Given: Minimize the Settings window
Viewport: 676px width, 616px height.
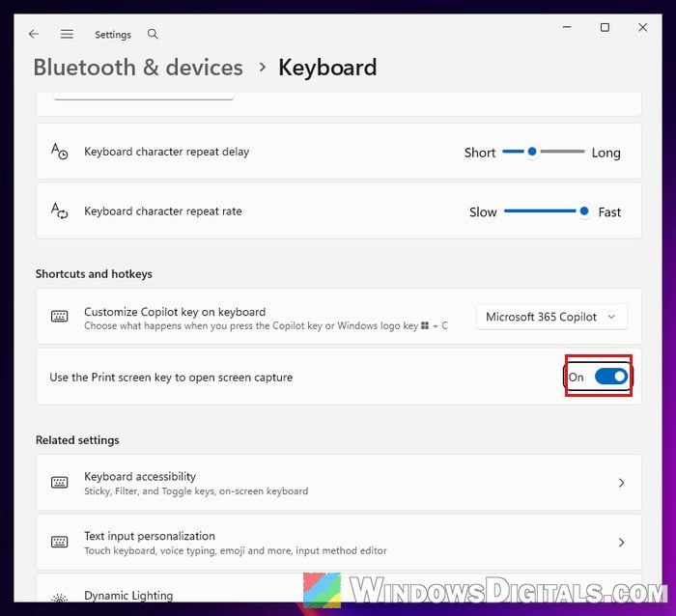Looking at the screenshot, I should (567, 27).
